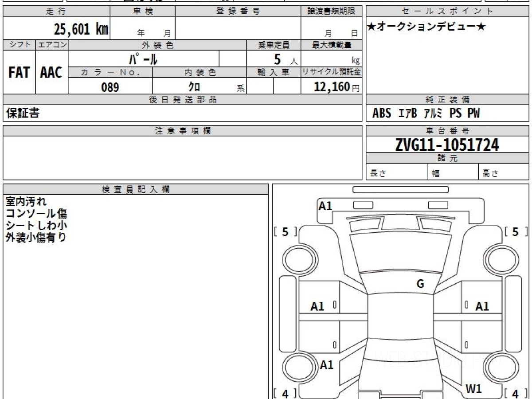
Task: Select the 内装色 header
Action: pos(199,73)
